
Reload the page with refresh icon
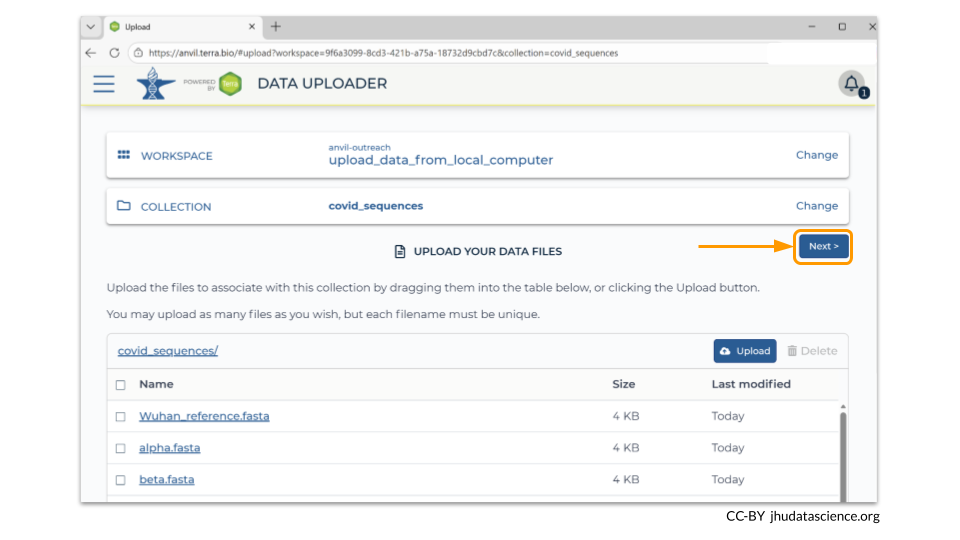(114, 53)
